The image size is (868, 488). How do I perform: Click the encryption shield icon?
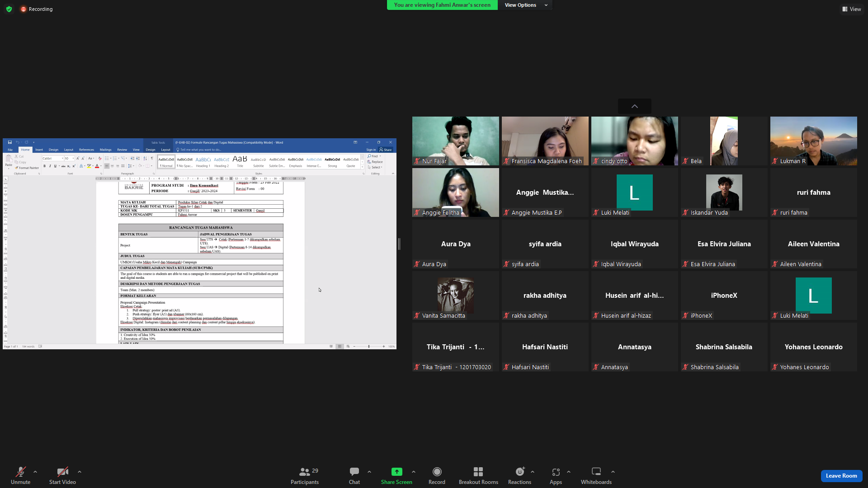9,9
